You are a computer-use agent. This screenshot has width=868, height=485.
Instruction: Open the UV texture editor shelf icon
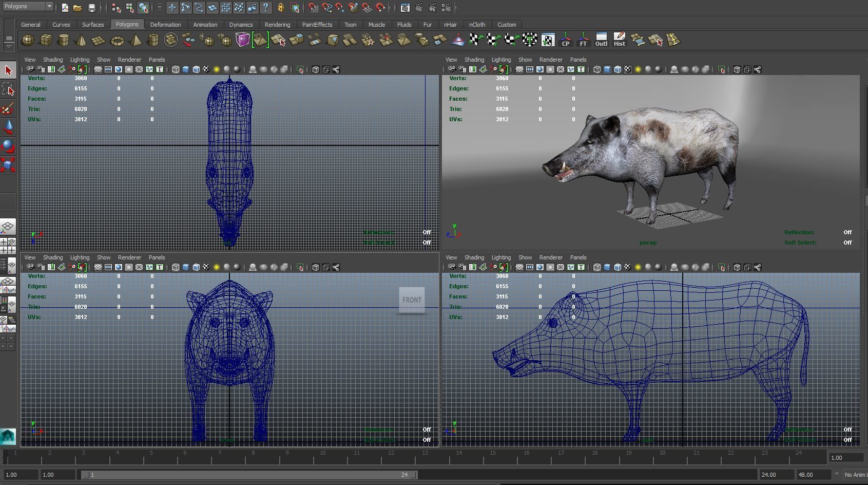coord(548,40)
